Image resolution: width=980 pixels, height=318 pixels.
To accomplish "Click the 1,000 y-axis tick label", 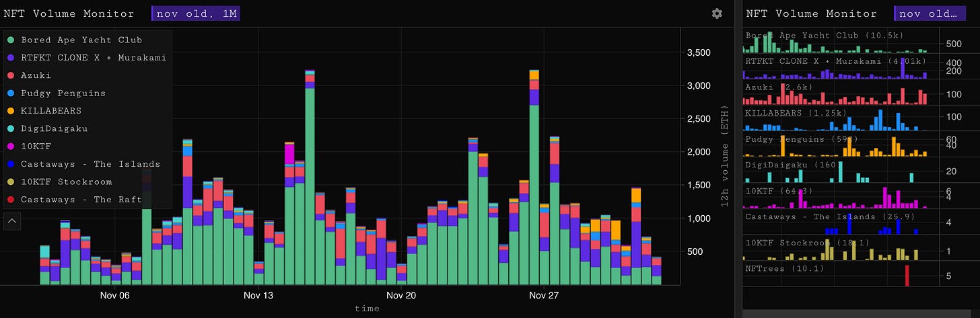I will pos(699,218).
